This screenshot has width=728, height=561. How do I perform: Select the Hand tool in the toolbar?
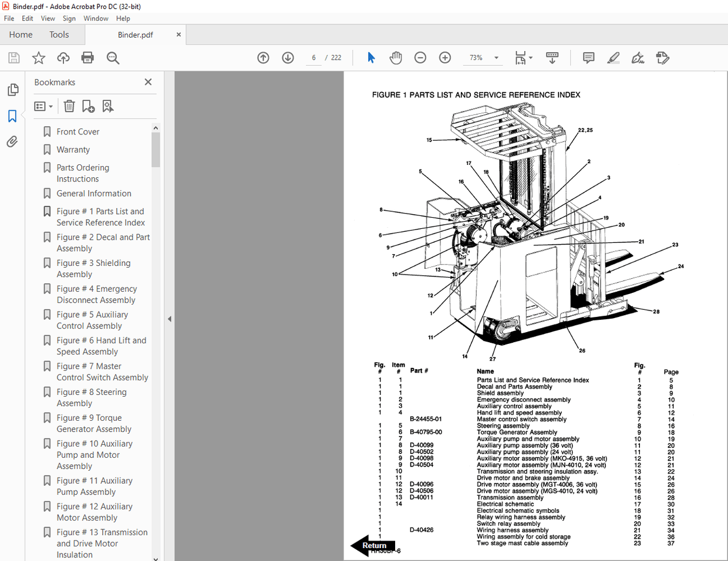point(395,58)
